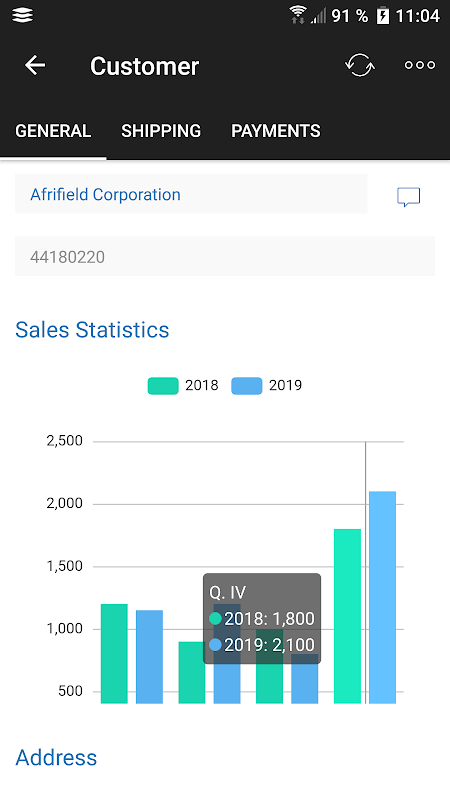
Task: Select the GENERAL tab
Action: [x=53, y=131]
